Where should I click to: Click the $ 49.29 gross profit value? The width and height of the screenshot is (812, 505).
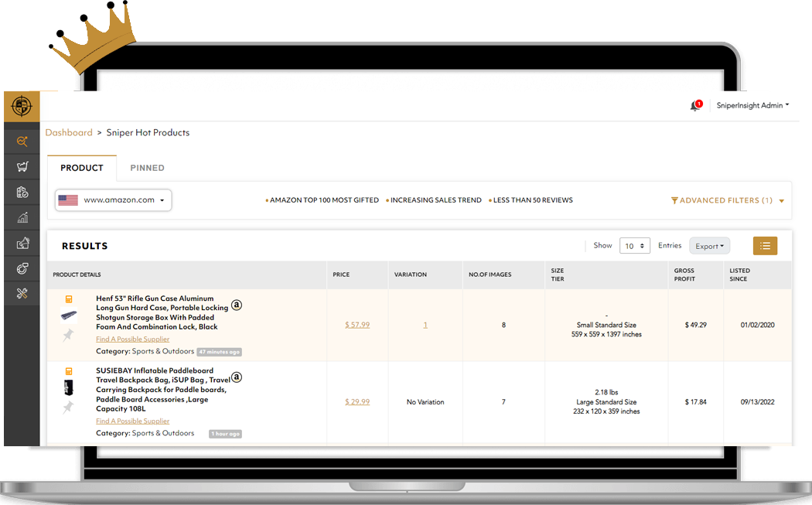point(695,325)
